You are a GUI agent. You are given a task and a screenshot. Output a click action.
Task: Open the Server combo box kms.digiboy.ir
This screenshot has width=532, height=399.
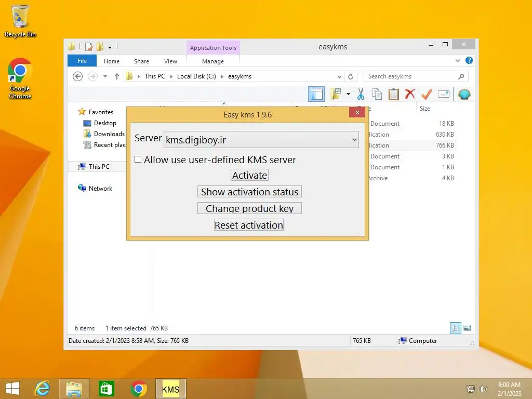261,139
